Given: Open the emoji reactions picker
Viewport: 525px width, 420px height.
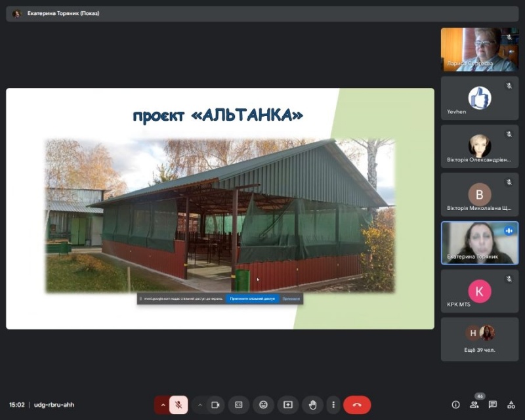Looking at the screenshot, I should point(263,405).
